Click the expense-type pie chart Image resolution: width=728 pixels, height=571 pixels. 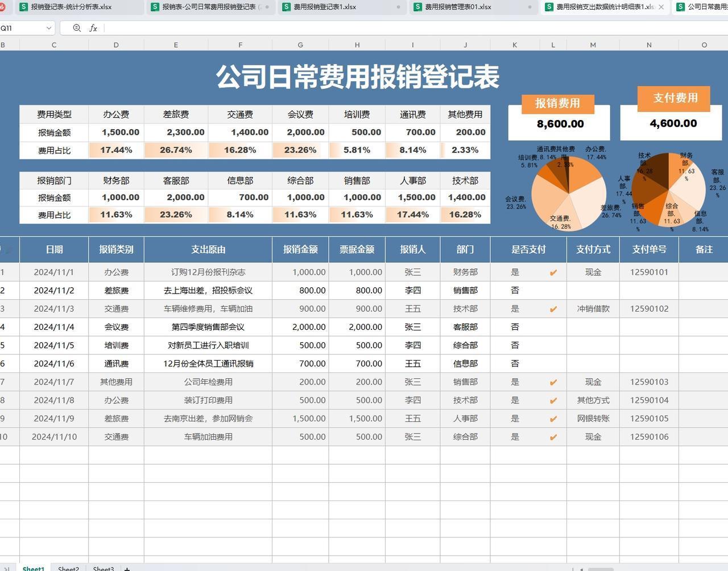click(569, 193)
